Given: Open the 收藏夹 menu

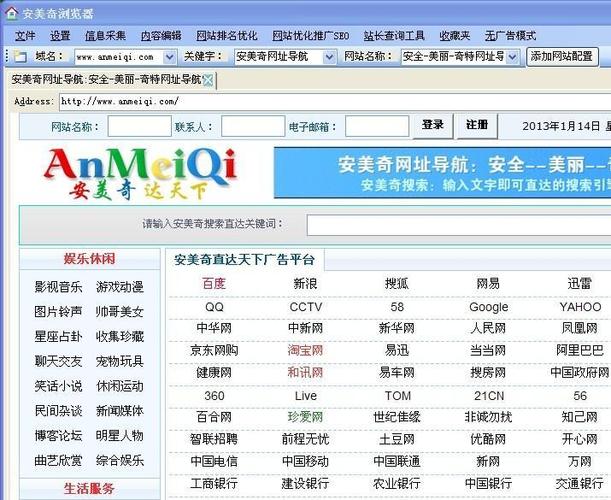Looking at the screenshot, I should (455, 36).
